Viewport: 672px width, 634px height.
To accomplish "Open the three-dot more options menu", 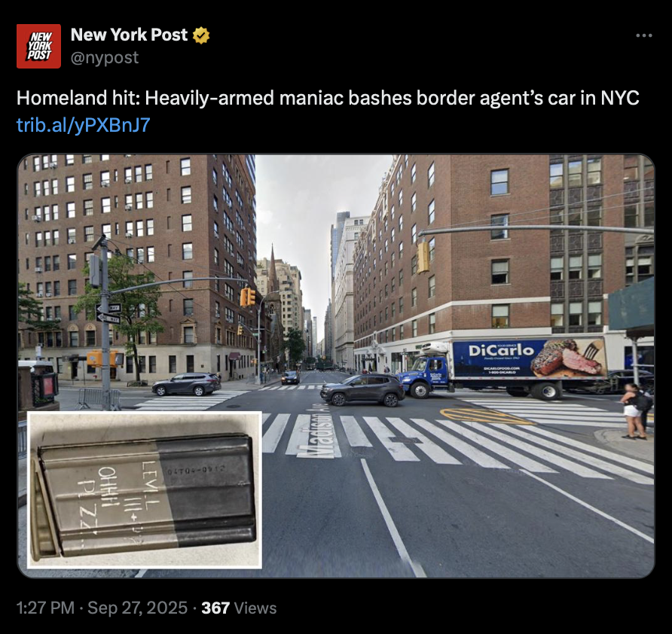I will tap(643, 35).
